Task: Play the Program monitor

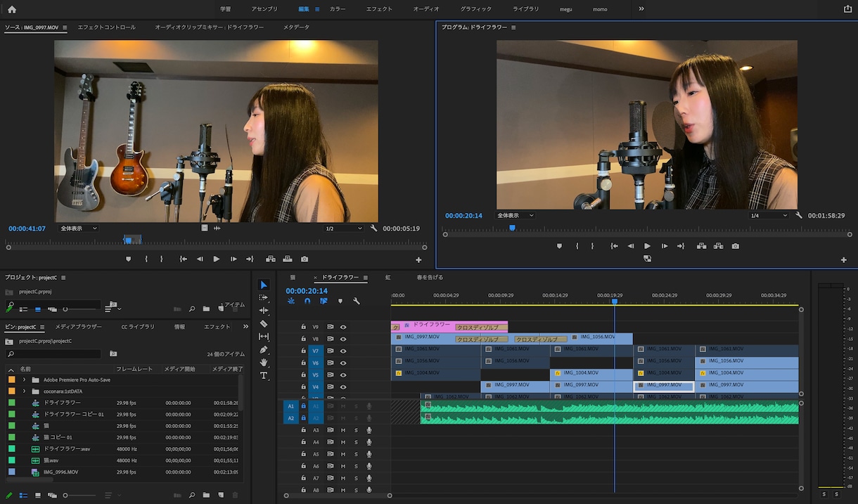Action: click(648, 246)
